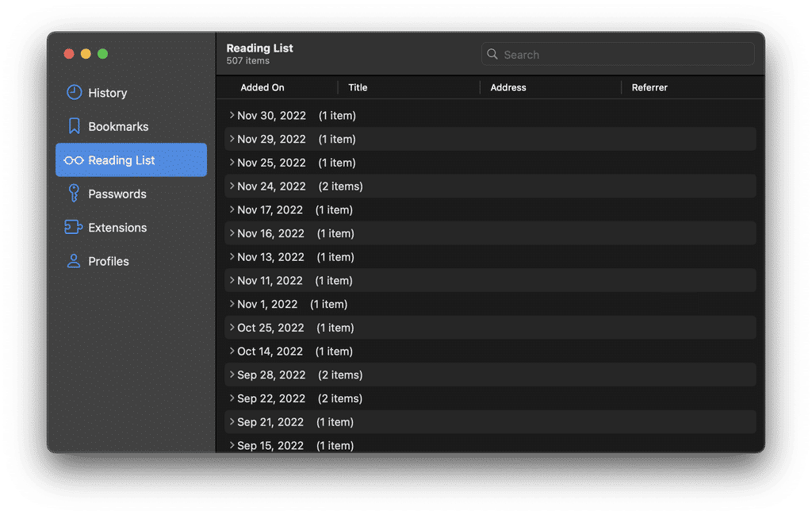Click the magnifying glass in the search bar
This screenshot has width=812, height=515.
click(495, 54)
